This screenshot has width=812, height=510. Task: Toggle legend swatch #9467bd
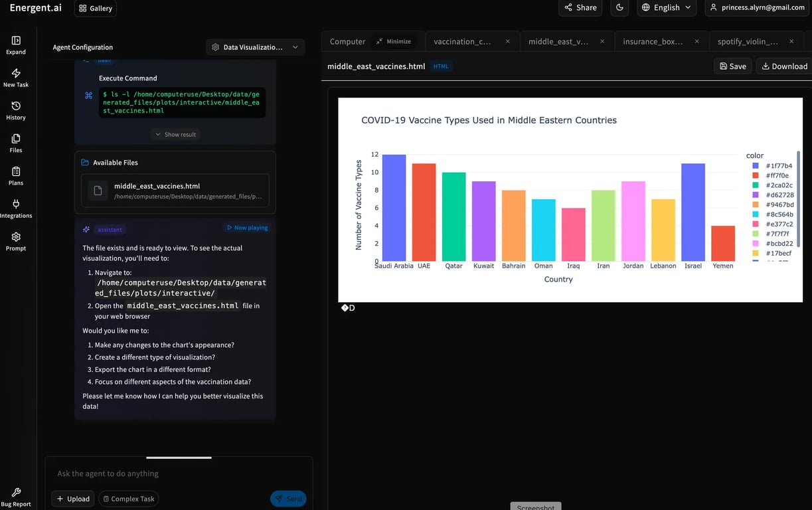click(756, 205)
